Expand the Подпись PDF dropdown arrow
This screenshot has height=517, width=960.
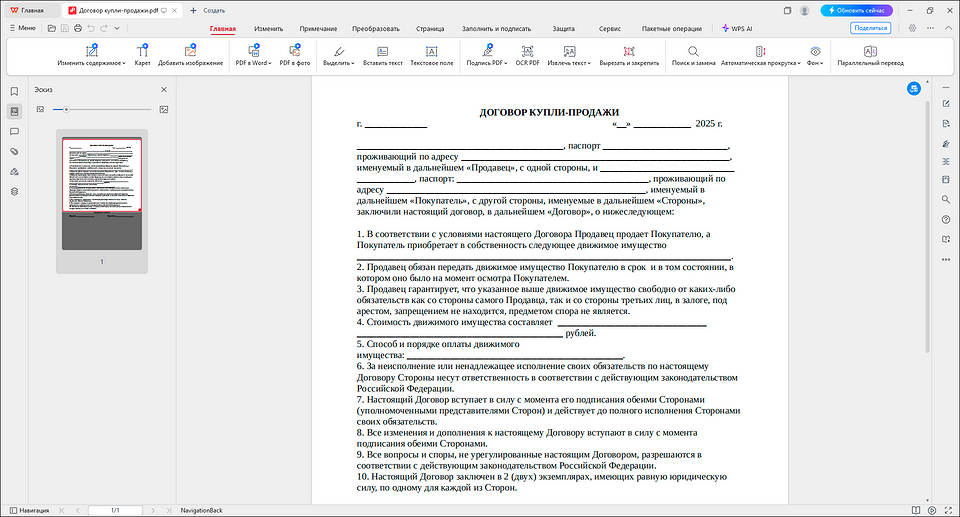(506, 63)
